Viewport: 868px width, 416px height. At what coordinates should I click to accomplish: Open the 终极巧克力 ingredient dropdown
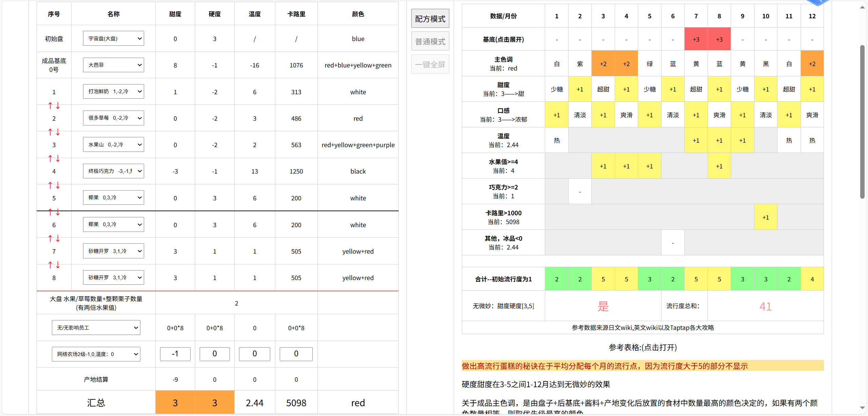114,171
